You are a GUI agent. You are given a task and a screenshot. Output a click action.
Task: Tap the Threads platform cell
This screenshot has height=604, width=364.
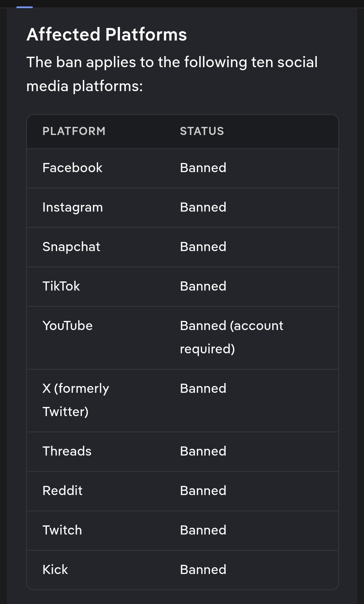(67, 451)
